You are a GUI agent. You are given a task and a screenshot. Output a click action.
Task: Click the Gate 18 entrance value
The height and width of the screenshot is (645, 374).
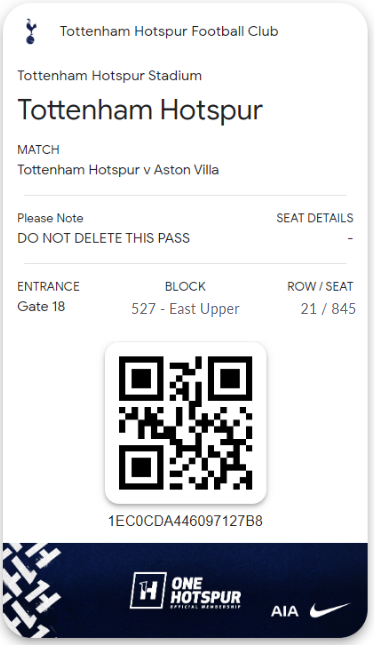coord(41,306)
